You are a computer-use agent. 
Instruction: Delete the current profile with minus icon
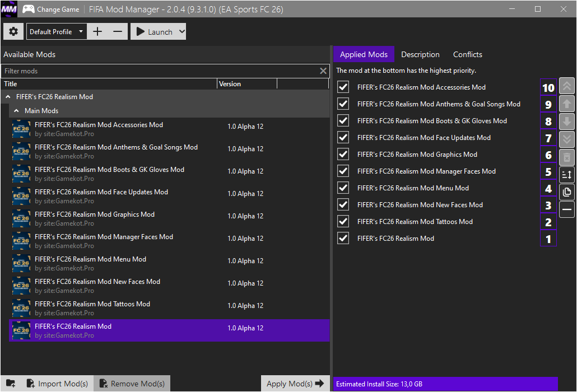118,32
